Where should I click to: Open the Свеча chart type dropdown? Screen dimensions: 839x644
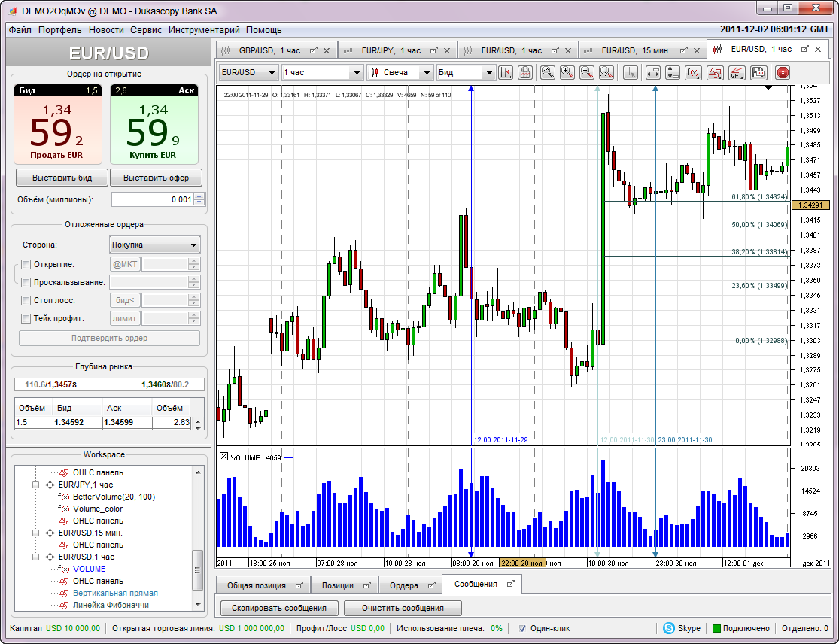(400, 73)
